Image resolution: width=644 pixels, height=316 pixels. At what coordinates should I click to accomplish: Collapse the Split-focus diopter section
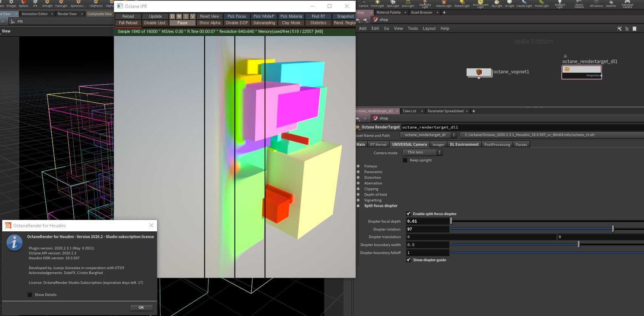(x=358, y=206)
